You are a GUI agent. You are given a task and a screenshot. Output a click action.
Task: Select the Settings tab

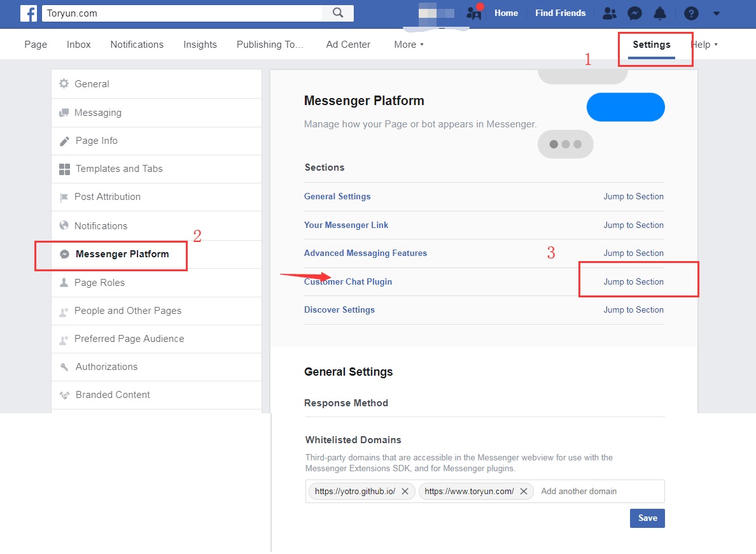pos(652,45)
